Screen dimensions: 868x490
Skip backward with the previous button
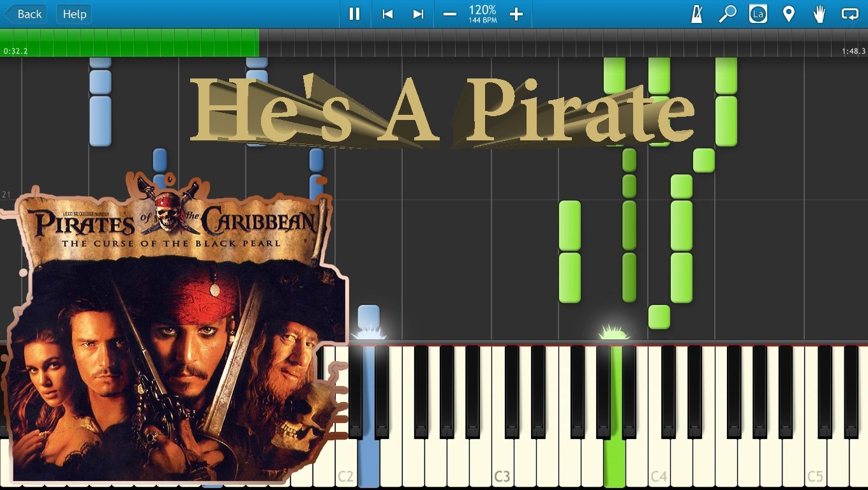(x=387, y=14)
